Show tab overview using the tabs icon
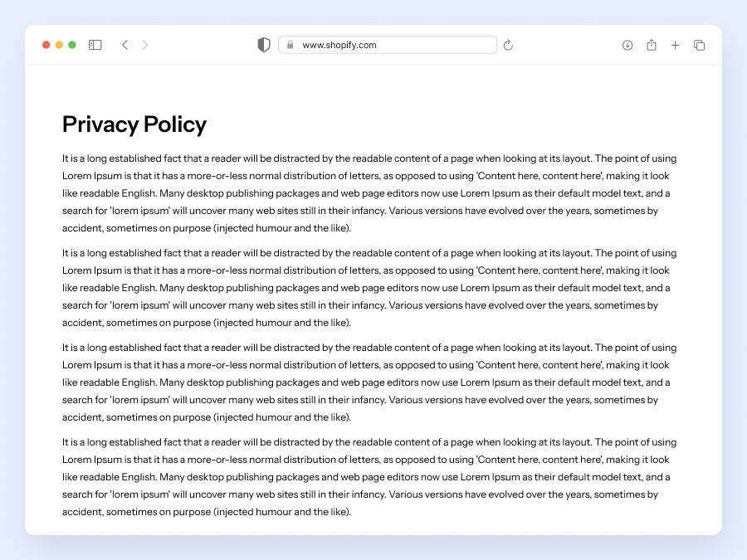This screenshot has width=747, height=560. pos(700,45)
